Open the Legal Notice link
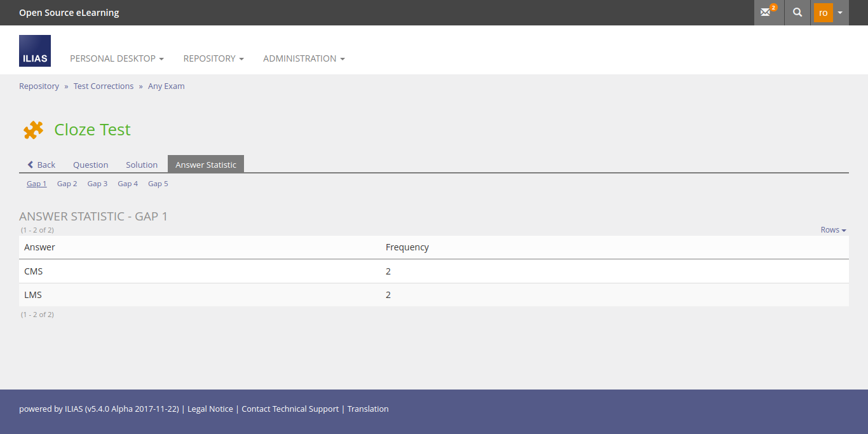The image size is (868, 434). [210, 409]
